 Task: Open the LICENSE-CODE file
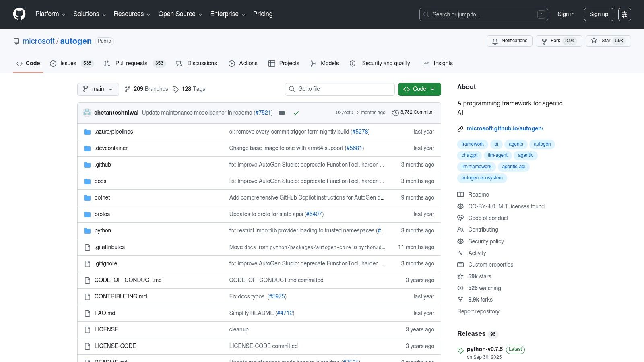coord(115,346)
